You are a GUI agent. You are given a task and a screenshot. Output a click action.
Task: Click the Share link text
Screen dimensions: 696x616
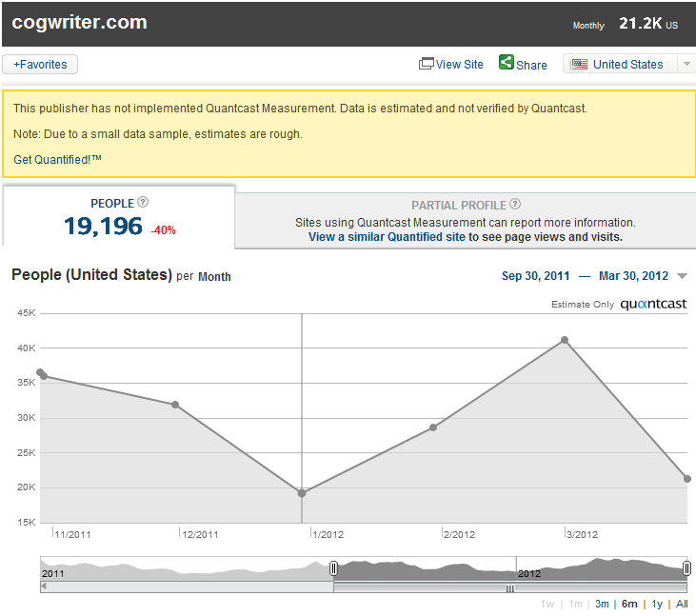[x=531, y=66]
